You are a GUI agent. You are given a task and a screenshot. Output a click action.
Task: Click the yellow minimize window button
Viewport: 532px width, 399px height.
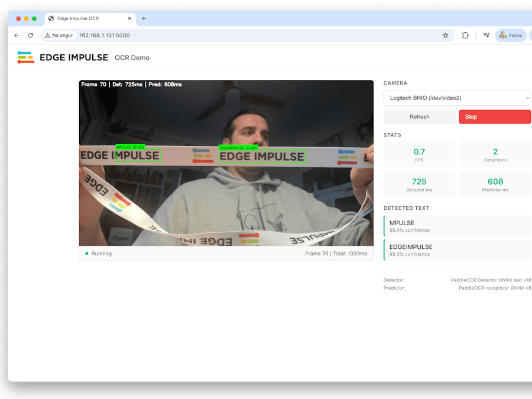[x=27, y=19]
